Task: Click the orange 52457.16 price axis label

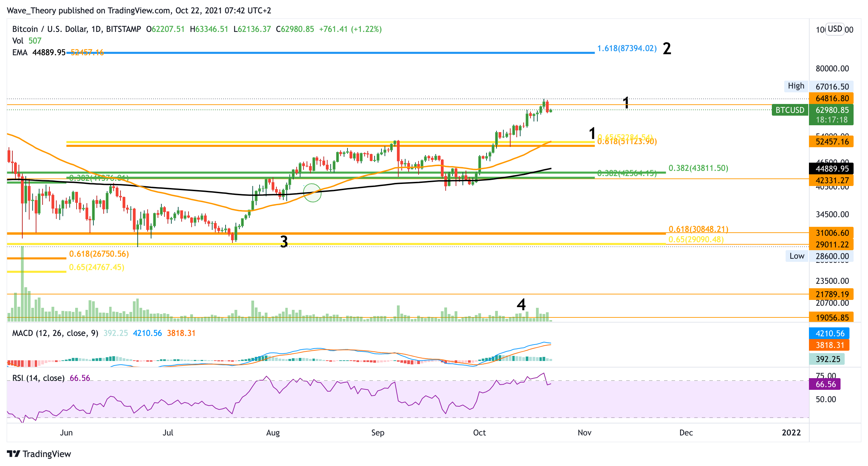Action: point(831,141)
